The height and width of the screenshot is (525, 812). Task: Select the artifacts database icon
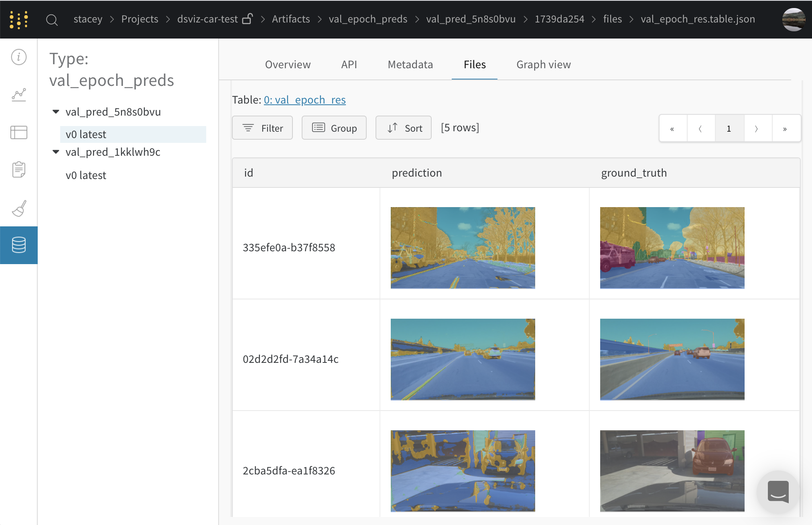pos(19,245)
